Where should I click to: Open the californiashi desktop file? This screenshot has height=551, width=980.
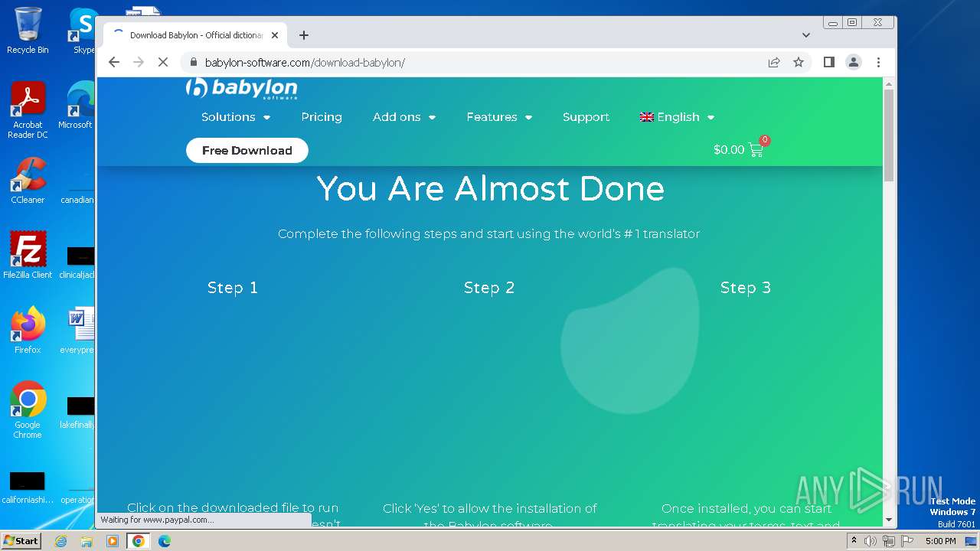pos(28,487)
